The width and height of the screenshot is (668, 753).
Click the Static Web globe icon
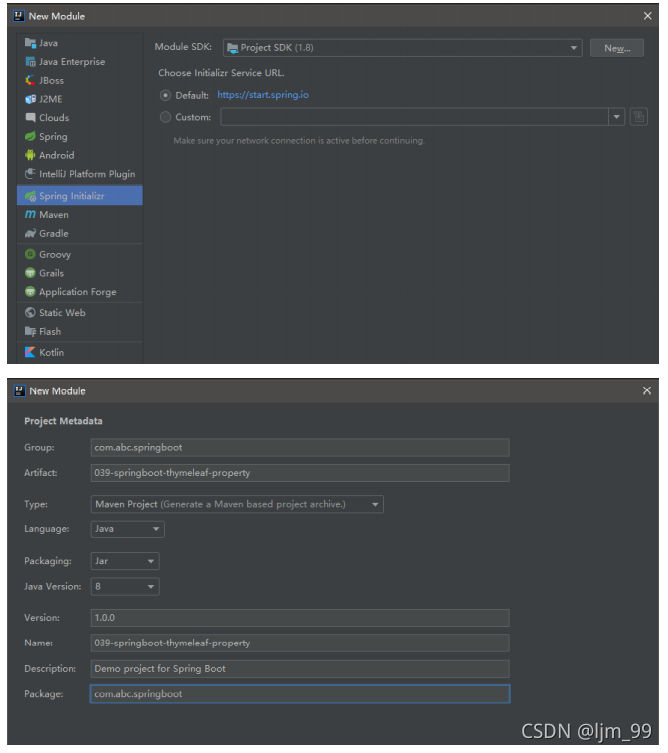30,313
